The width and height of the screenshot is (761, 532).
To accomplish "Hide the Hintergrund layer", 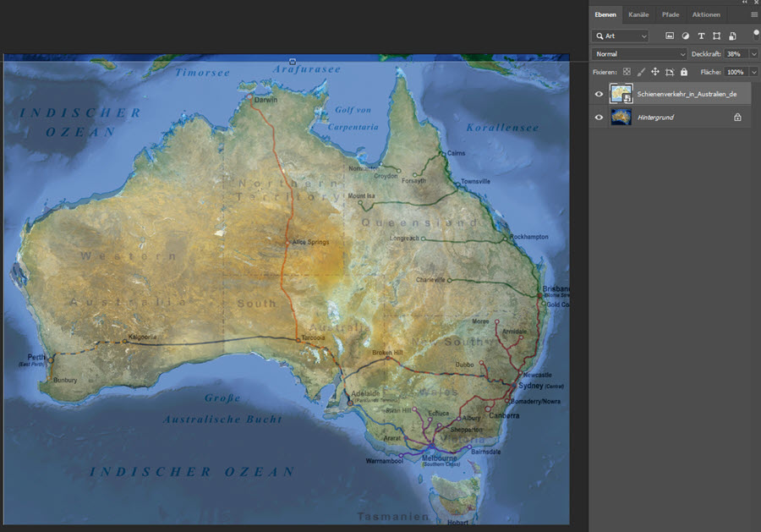I will click(599, 118).
